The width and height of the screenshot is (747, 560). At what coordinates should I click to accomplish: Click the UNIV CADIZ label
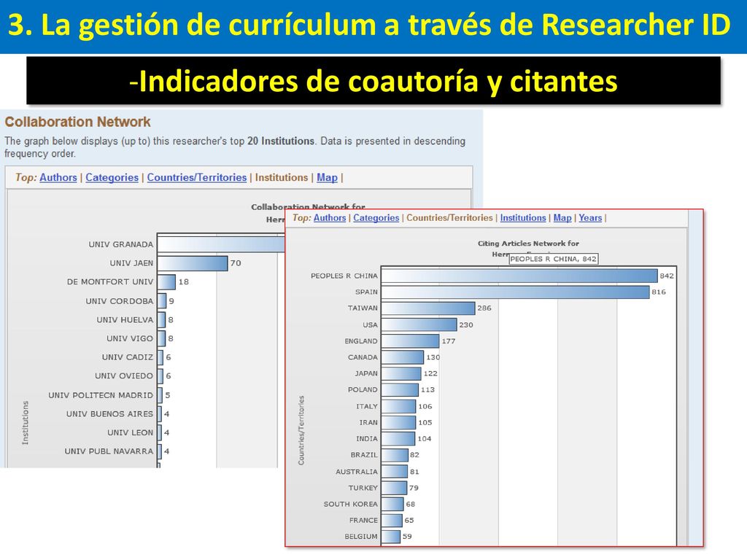pyautogui.click(x=127, y=357)
